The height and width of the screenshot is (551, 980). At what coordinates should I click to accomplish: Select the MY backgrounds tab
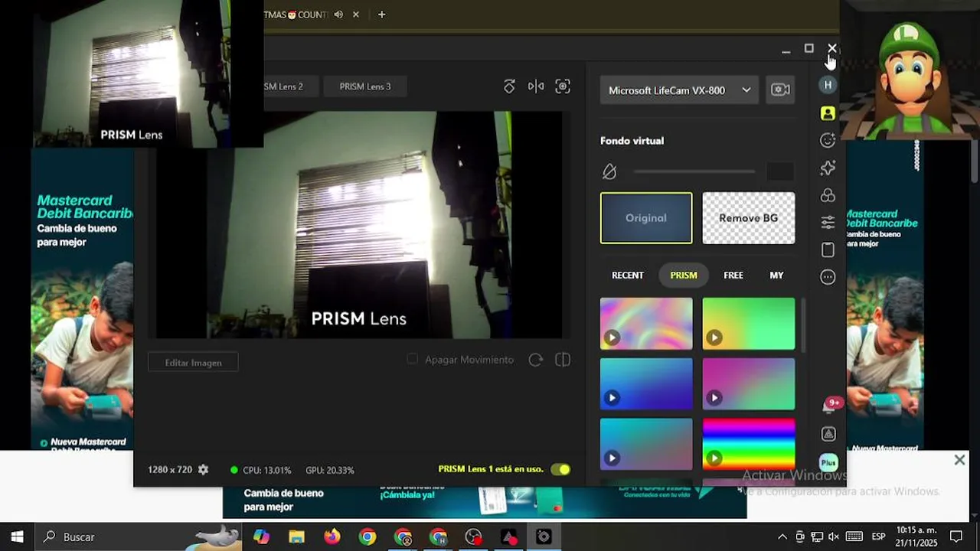[776, 275]
